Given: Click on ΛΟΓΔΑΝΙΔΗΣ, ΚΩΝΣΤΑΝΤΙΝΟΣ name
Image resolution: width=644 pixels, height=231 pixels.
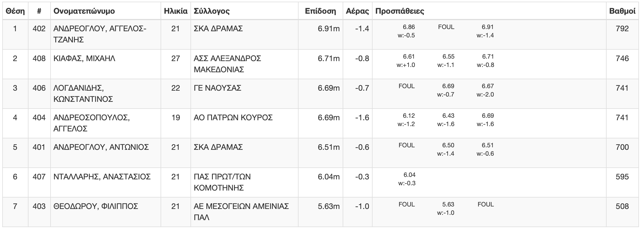Looking at the screenshot, I should (x=83, y=93).
